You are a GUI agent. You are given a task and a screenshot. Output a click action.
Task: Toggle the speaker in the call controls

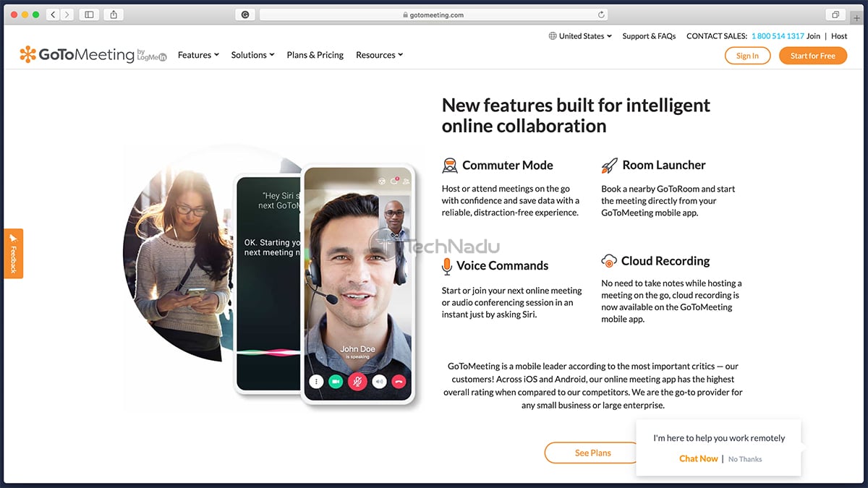(378, 381)
